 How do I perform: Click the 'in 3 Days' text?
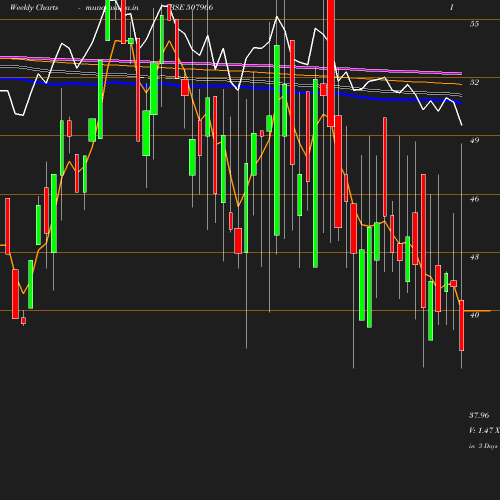[483, 446]
